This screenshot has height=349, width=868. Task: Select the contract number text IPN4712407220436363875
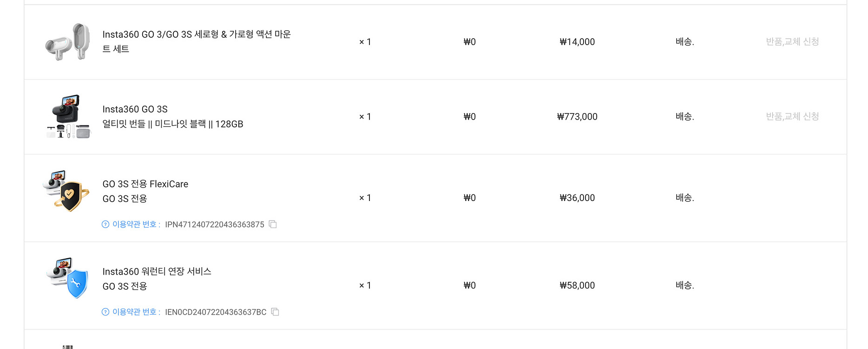point(214,224)
